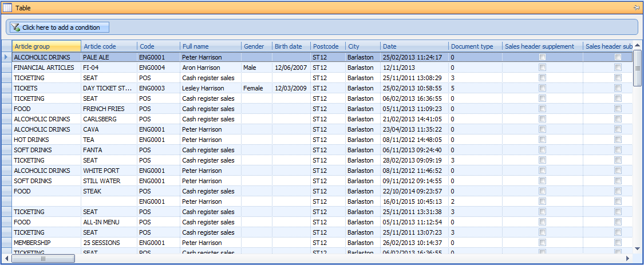Toggle Sales header supplement checkbox for Aron Harrison row
644x265 pixels.
click(x=542, y=68)
